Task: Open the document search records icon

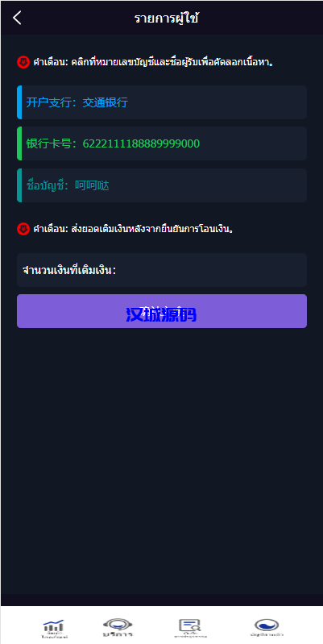Action: pyautogui.click(x=189, y=625)
